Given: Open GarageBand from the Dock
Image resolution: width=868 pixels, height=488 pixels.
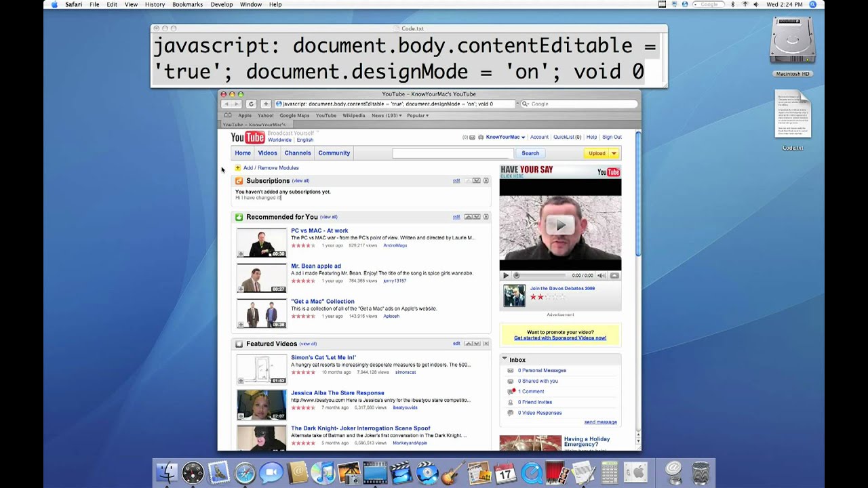Looking at the screenshot, I should pyautogui.click(x=453, y=472).
